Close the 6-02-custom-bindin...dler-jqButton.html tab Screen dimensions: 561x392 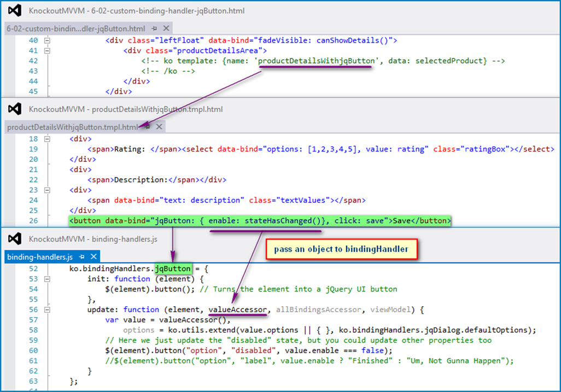coord(166,28)
